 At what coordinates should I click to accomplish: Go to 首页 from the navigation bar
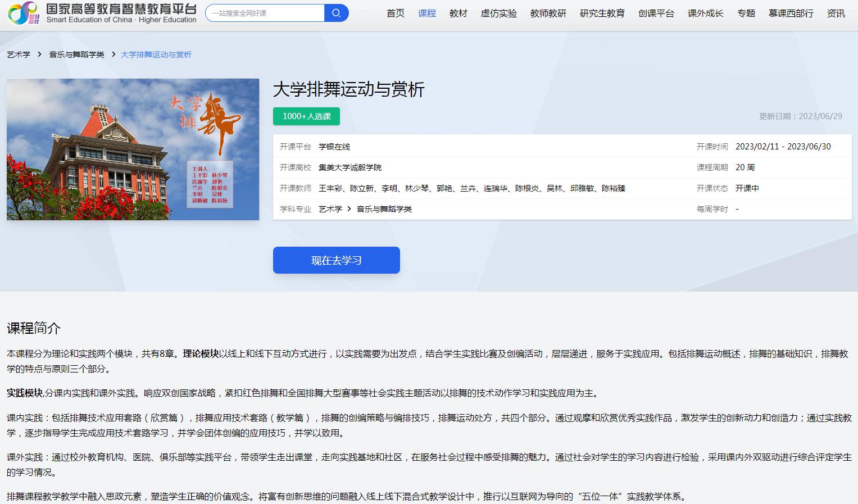pyautogui.click(x=394, y=13)
